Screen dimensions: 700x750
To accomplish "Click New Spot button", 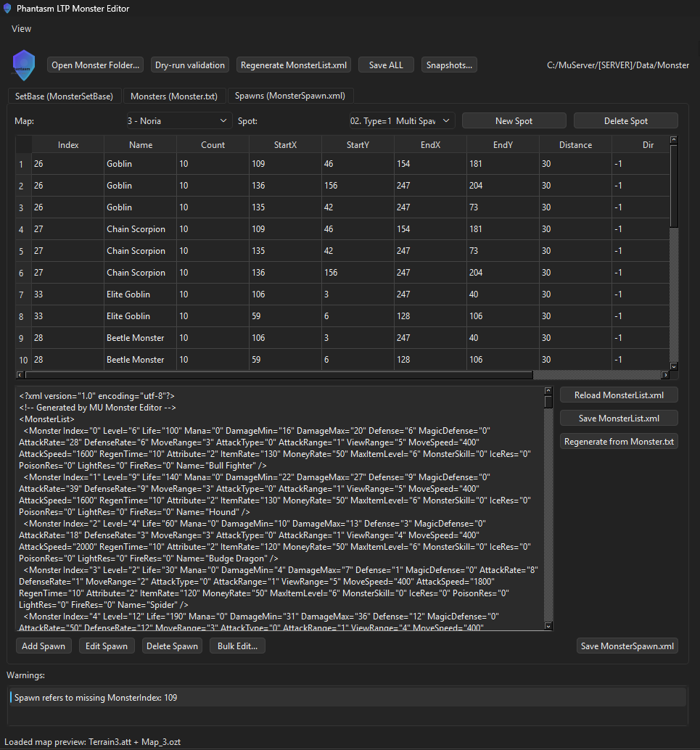I will pos(514,121).
